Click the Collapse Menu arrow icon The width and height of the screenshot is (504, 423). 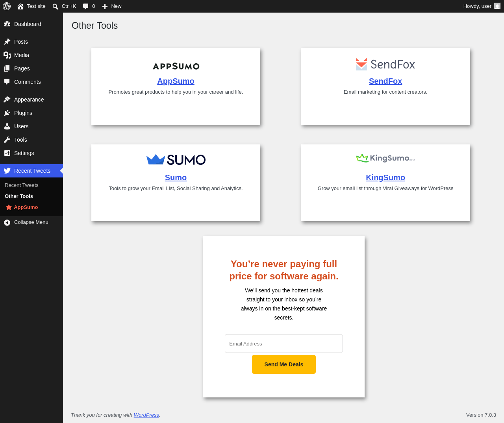pos(7,223)
